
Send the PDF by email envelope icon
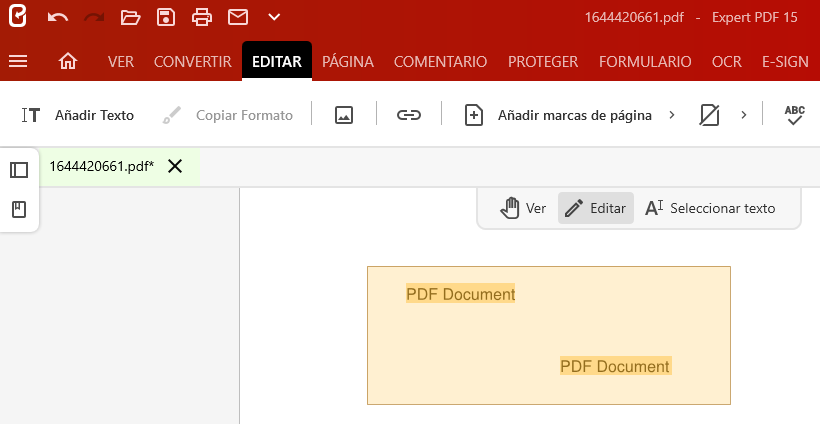click(x=238, y=17)
